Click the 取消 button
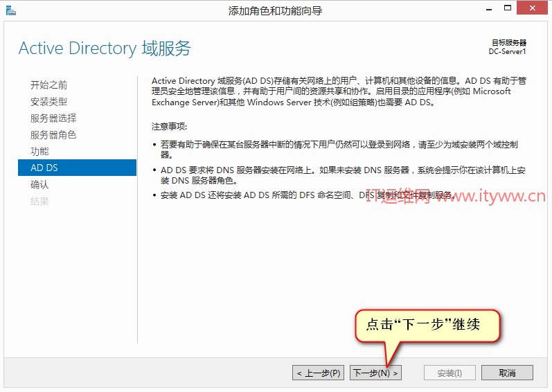 click(x=507, y=373)
